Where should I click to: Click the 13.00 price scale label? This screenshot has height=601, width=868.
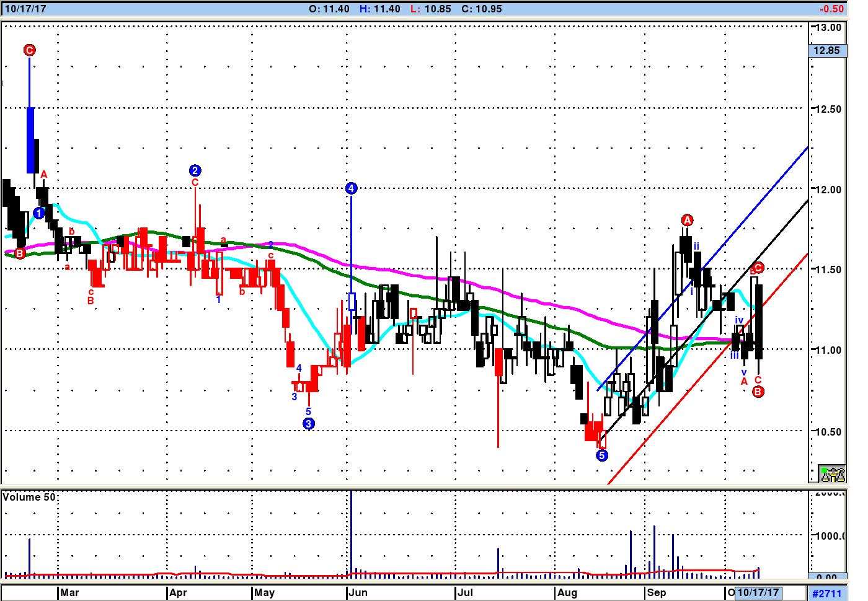point(828,28)
